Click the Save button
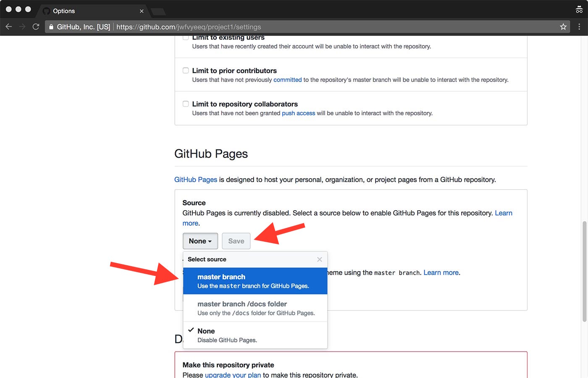 point(236,241)
